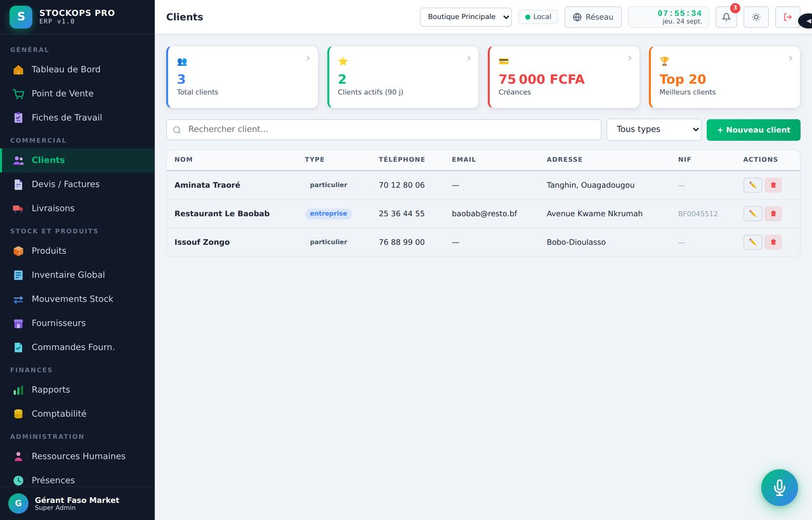812x520 pixels.
Task: Expand the Top 20 Meilleurs clients card
Action: click(x=724, y=77)
